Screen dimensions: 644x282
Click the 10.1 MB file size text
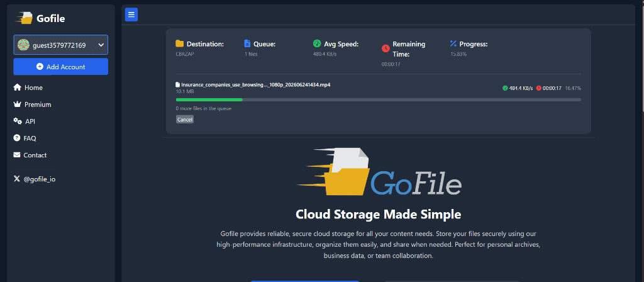(x=185, y=91)
